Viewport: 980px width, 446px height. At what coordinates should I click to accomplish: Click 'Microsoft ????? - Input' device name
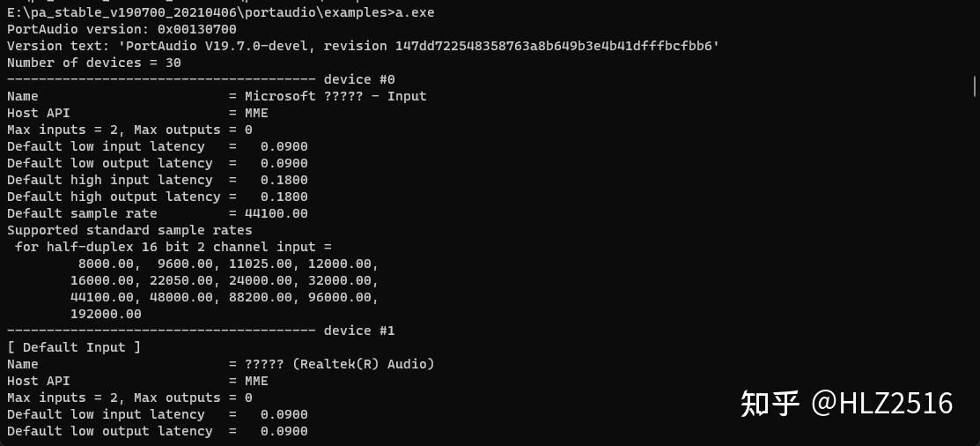click(x=335, y=96)
